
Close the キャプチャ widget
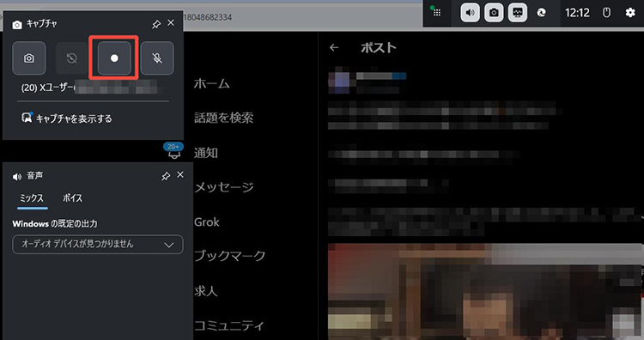pos(171,23)
